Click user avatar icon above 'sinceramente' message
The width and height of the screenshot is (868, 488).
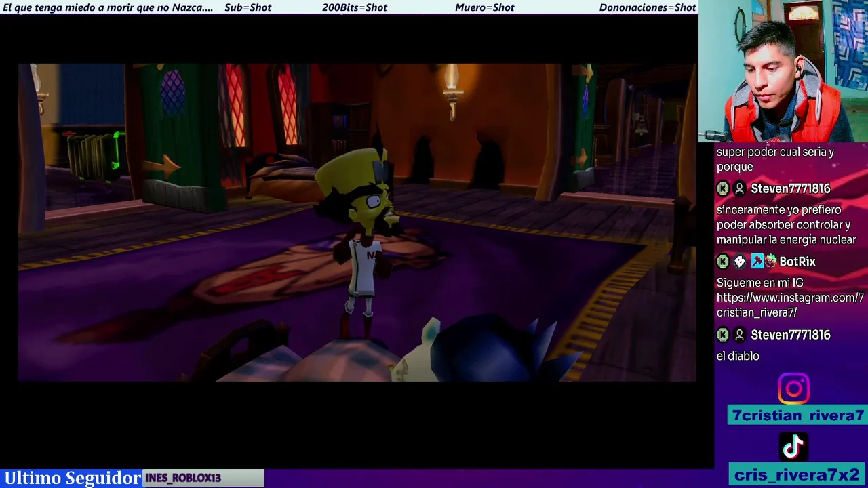pyautogui.click(x=740, y=188)
